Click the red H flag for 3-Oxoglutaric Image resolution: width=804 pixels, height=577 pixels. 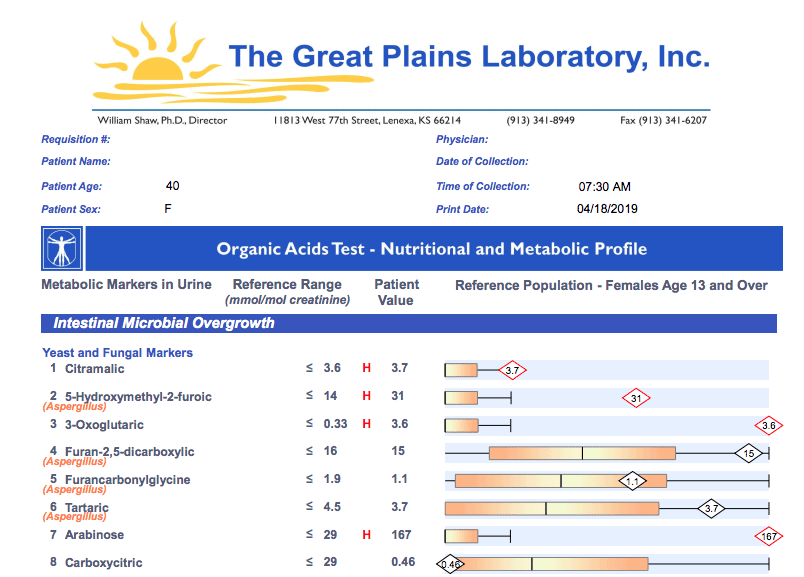pos(367,424)
